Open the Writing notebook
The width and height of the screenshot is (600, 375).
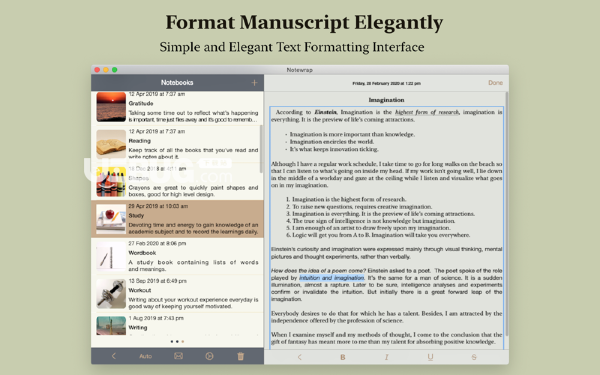(x=177, y=325)
